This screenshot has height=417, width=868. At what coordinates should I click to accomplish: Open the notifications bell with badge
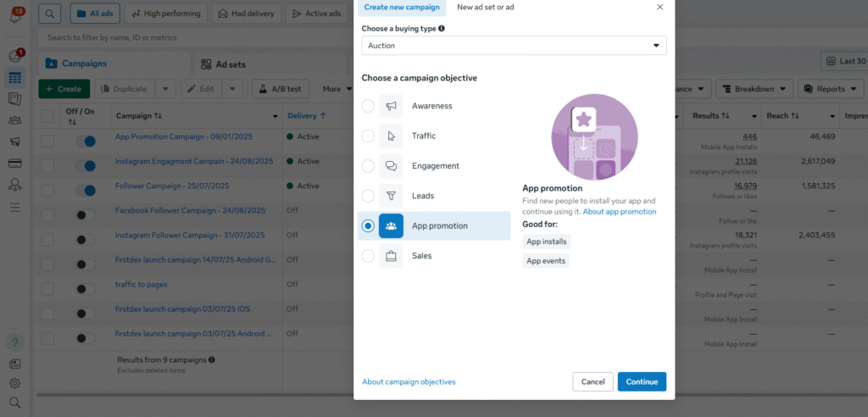(14, 15)
